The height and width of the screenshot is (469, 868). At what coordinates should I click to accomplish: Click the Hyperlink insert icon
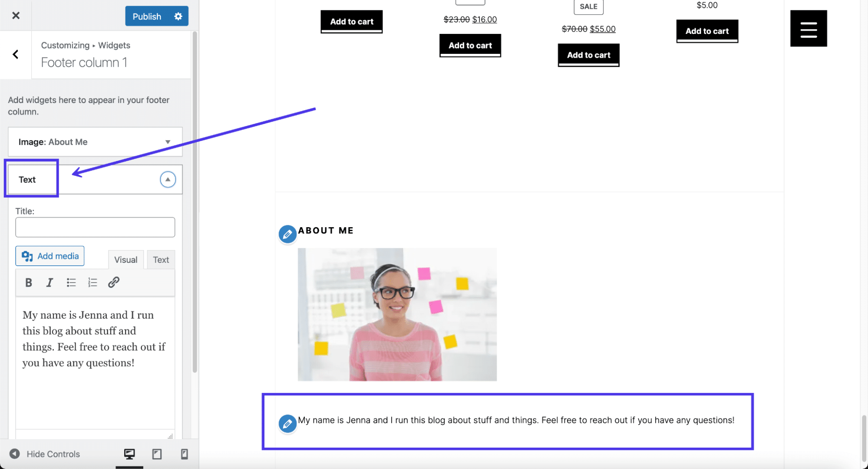[x=113, y=282]
